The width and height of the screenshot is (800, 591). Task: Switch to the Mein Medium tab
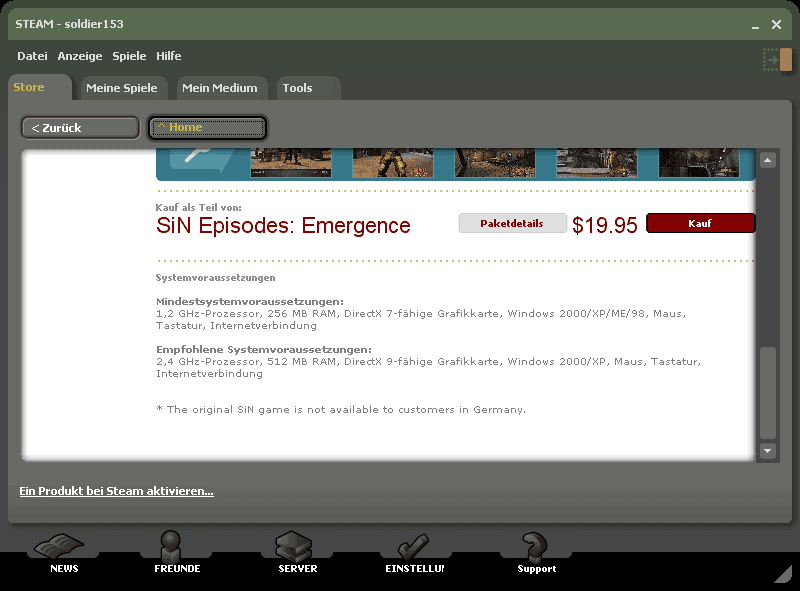pos(220,88)
